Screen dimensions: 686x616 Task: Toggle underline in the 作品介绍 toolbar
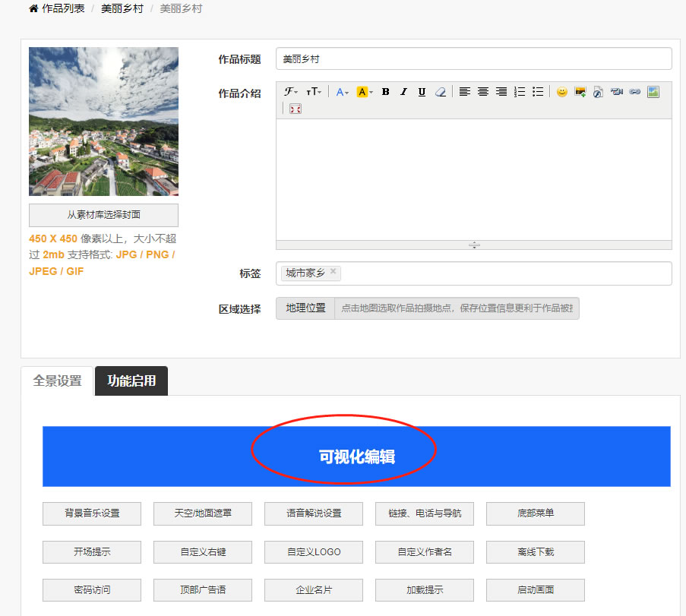(422, 92)
